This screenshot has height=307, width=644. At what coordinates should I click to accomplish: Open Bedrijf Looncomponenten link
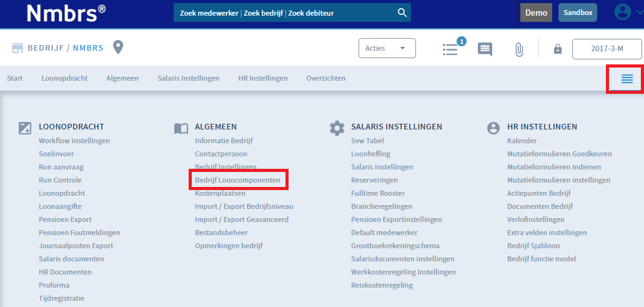click(237, 180)
